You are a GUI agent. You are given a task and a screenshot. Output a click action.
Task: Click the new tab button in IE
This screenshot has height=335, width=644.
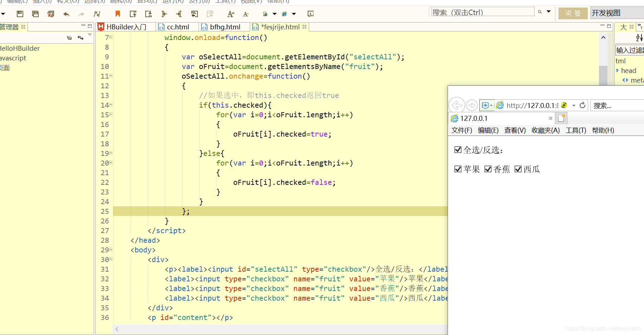562,118
